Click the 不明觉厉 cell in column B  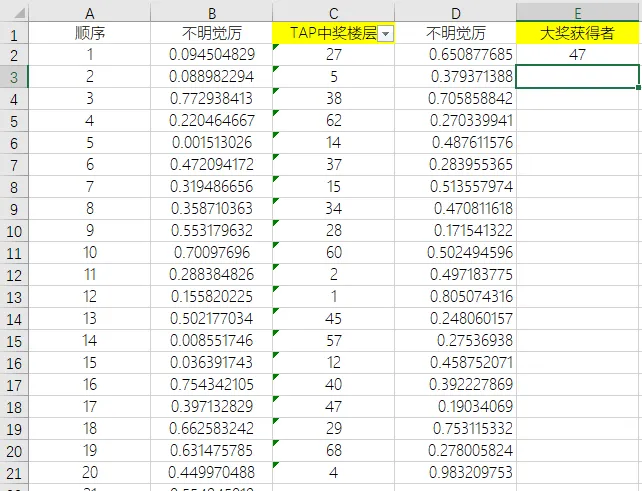pyautogui.click(x=212, y=33)
